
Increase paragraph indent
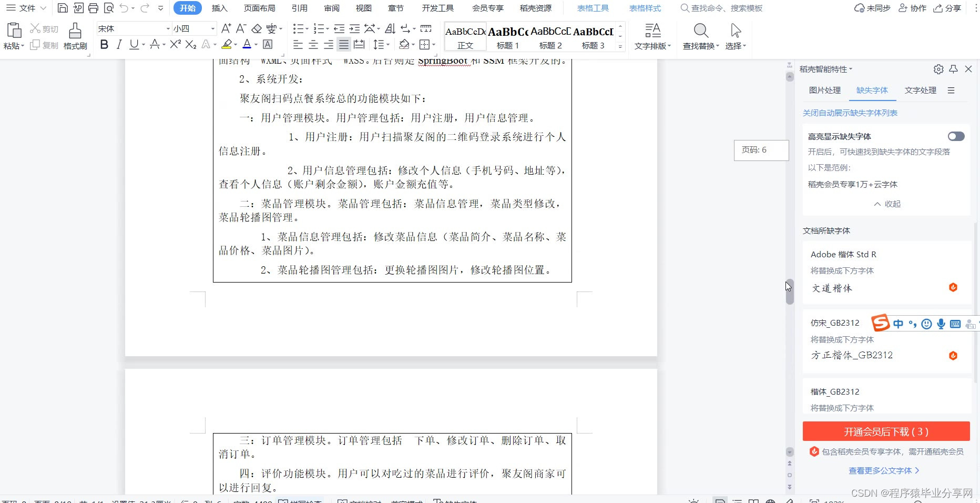tap(355, 28)
